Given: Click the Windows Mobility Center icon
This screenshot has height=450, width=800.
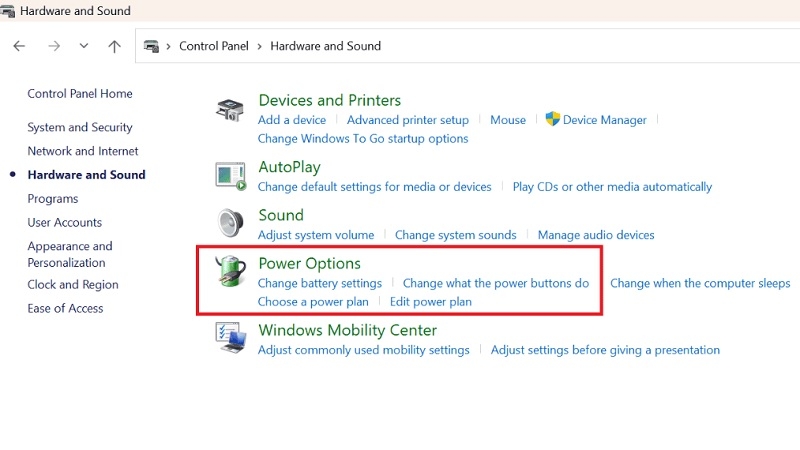Looking at the screenshot, I should coord(231,337).
